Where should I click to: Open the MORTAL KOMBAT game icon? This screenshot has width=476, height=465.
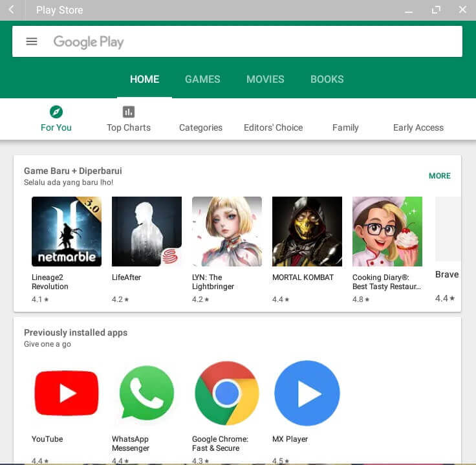coord(307,232)
